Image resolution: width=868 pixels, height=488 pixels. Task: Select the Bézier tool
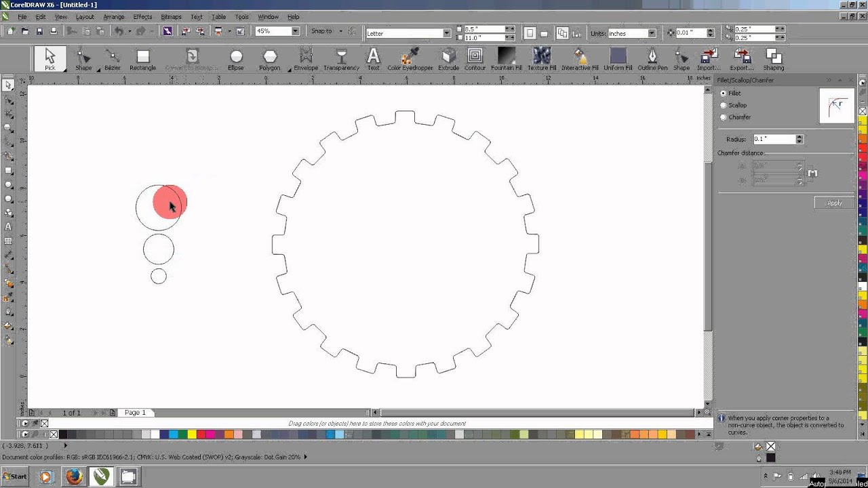[x=112, y=59]
